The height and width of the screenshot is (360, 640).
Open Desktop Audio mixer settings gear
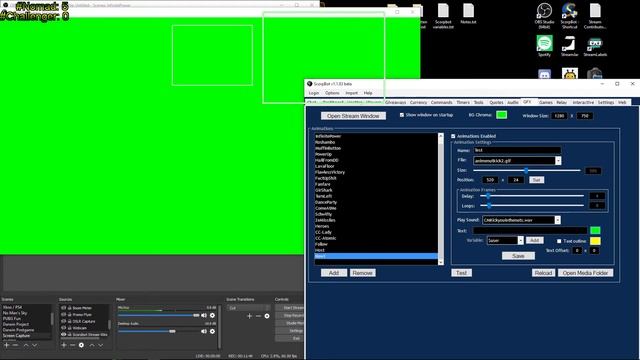point(212,331)
